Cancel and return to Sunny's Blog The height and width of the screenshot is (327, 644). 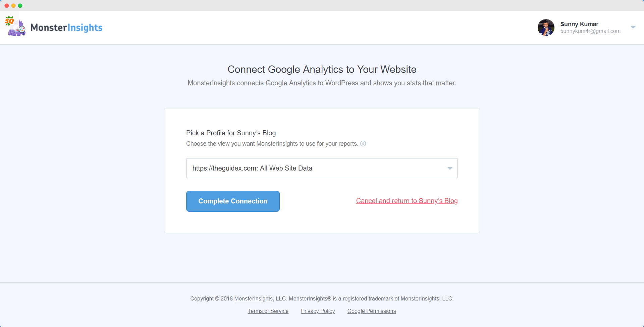pos(407,201)
